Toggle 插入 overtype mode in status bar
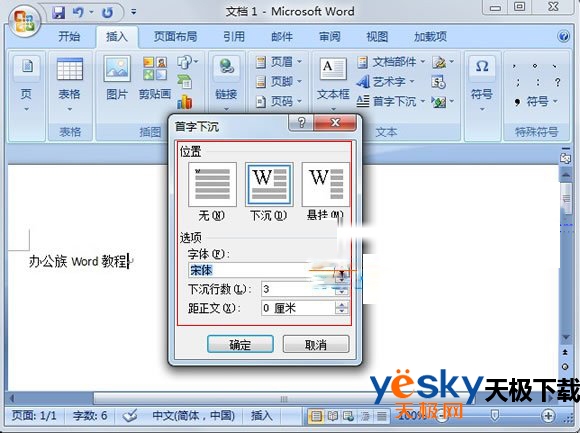 pyautogui.click(x=262, y=416)
